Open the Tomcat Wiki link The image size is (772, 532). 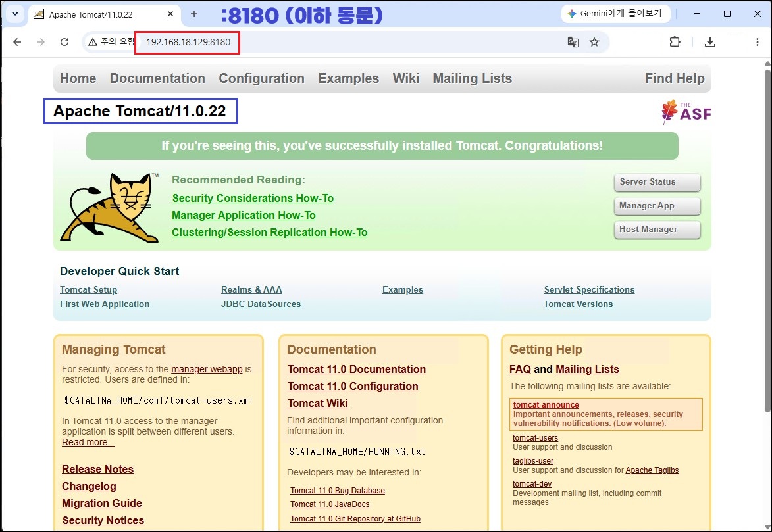point(318,404)
